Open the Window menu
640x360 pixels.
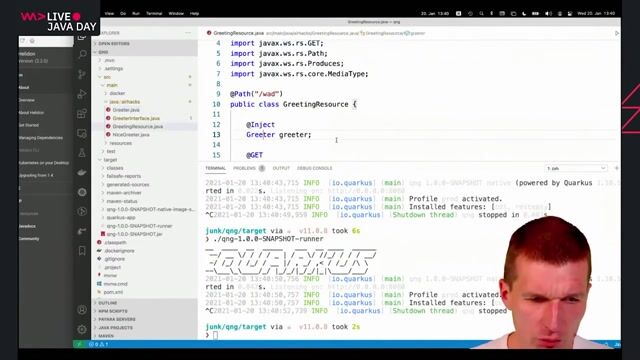click(x=176, y=13)
